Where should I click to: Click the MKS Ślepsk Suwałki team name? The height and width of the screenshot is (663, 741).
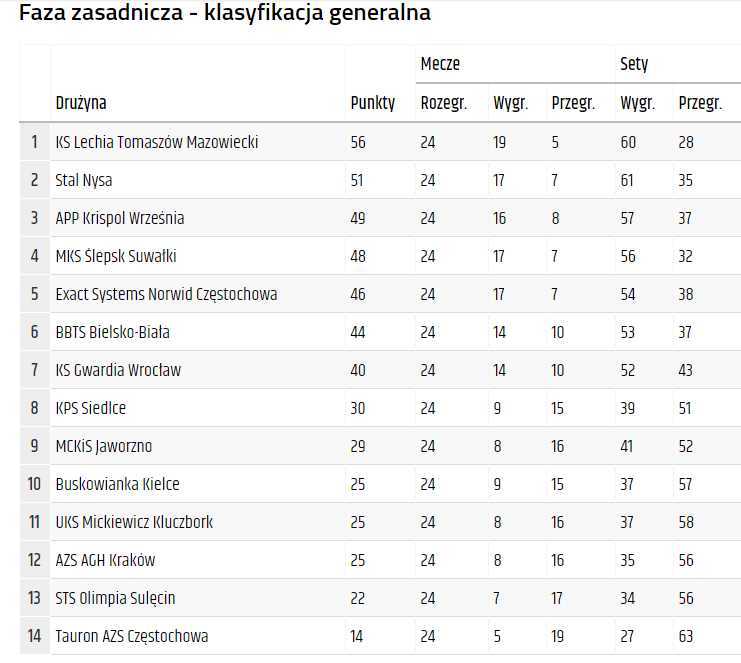point(116,256)
